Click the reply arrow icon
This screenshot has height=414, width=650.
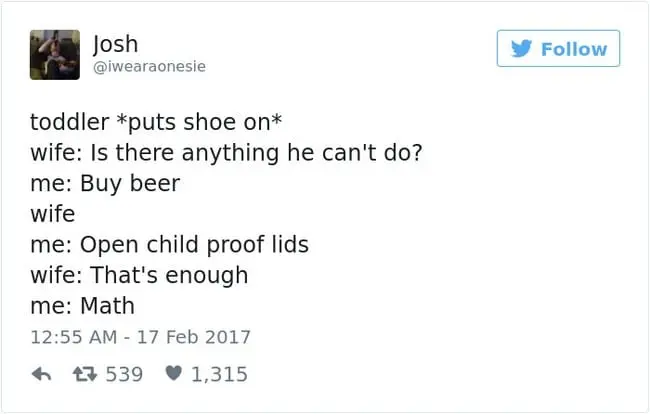[x=41, y=374]
